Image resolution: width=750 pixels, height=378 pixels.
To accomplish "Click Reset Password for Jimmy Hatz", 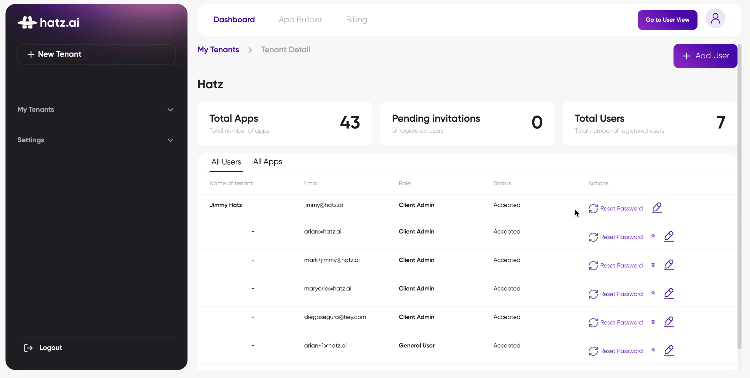I will pos(621,209).
